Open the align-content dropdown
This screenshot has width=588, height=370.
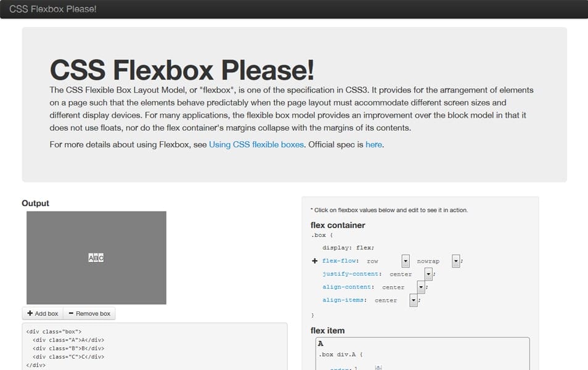[421, 287]
